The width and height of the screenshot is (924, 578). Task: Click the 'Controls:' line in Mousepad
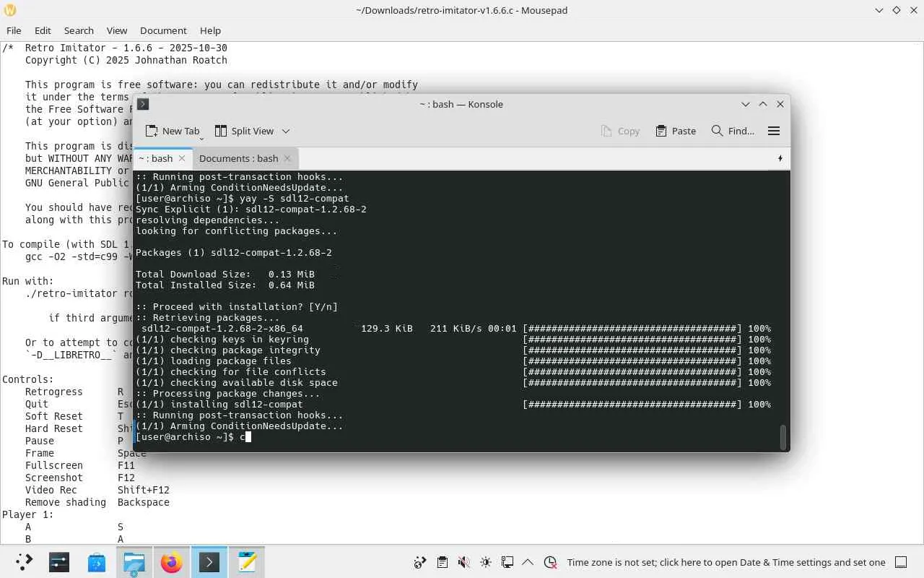(x=28, y=379)
